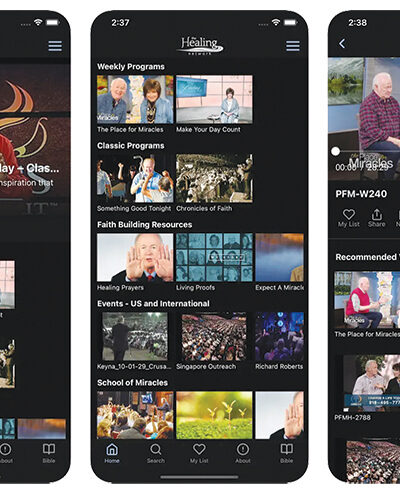The height and width of the screenshot is (497, 400).
Task: Tap the Home tab icon
Action: pyautogui.click(x=112, y=449)
